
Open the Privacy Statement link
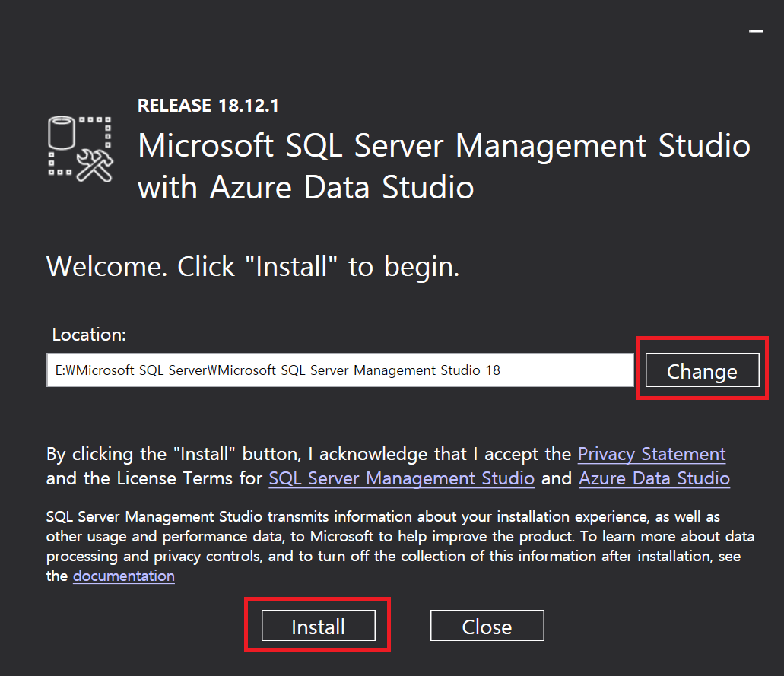pos(652,454)
